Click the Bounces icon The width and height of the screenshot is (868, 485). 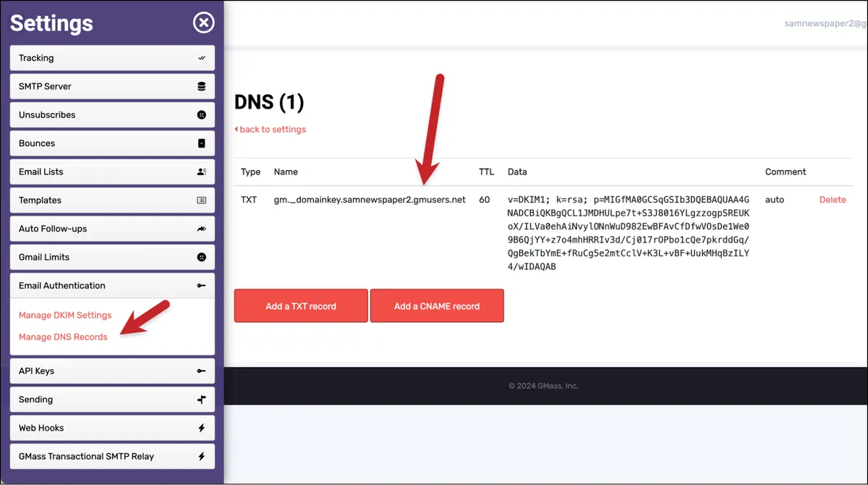202,143
